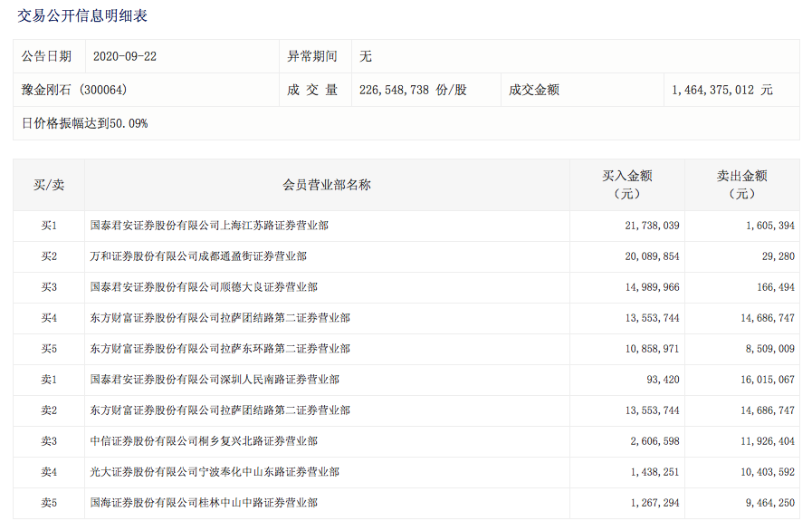Select the 买5 row label
The image size is (812, 521).
(x=49, y=350)
